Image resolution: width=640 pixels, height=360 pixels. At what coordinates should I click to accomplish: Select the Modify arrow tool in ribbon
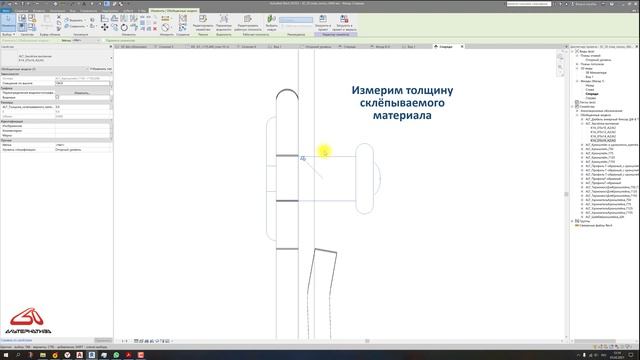point(8,21)
